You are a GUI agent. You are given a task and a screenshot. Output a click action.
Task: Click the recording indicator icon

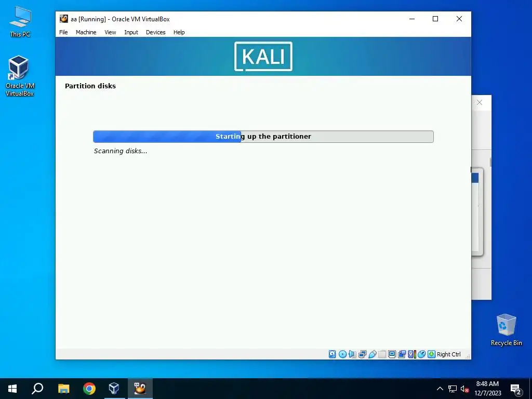(x=402, y=354)
